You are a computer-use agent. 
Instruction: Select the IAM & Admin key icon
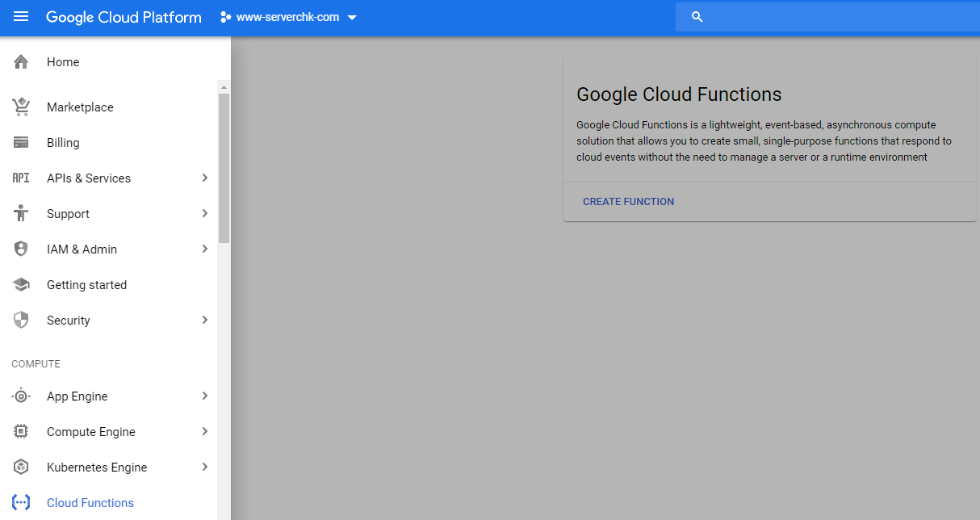click(x=21, y=249)
